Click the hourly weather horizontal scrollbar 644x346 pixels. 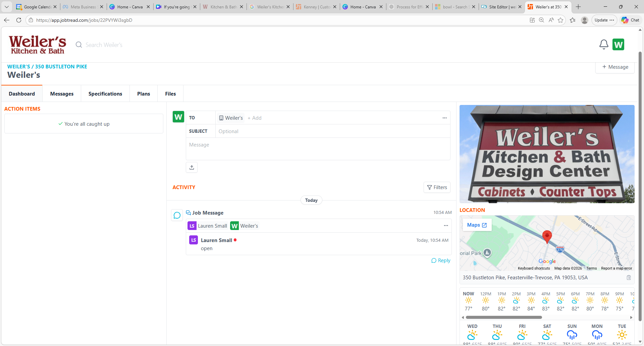point(504,317)
